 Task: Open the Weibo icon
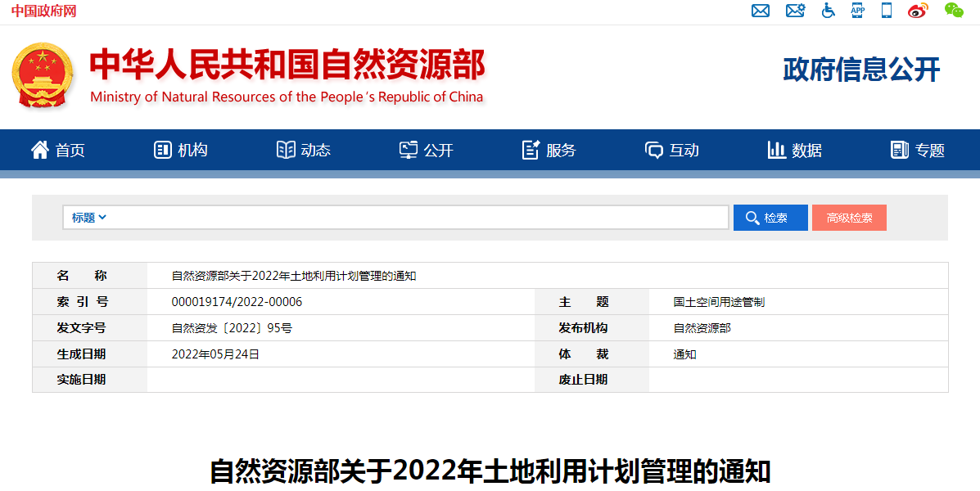point(918,11)
